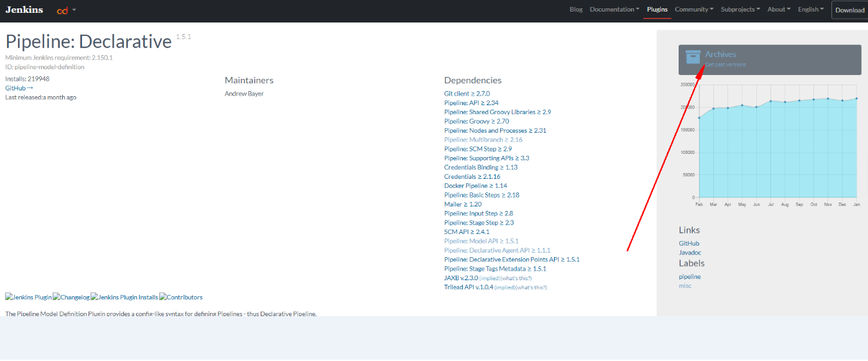Expand the About menu
The height and width of the screenshot is (361, 868).
(x=779, y=10)
